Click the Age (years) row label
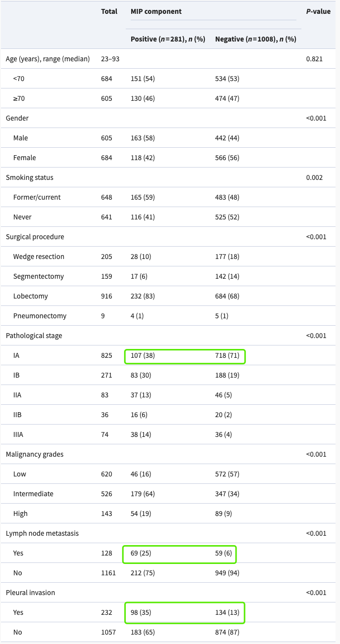340x644 pixels. 48,59
